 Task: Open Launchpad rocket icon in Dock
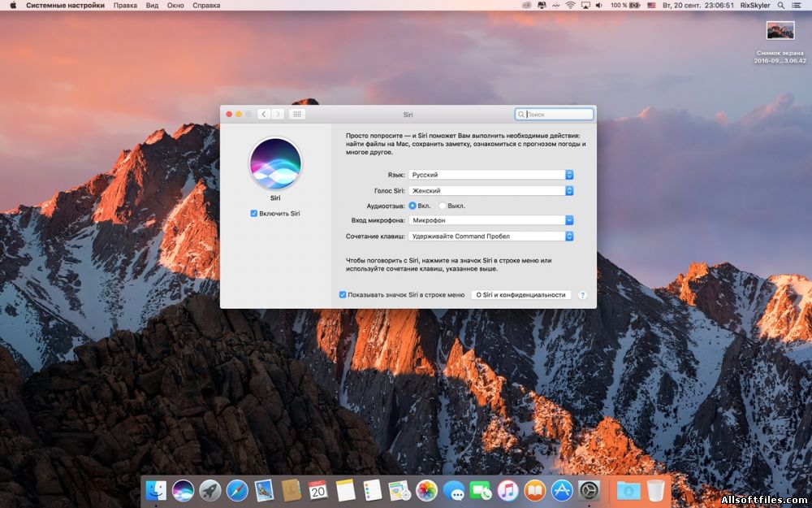pos(209,490)
